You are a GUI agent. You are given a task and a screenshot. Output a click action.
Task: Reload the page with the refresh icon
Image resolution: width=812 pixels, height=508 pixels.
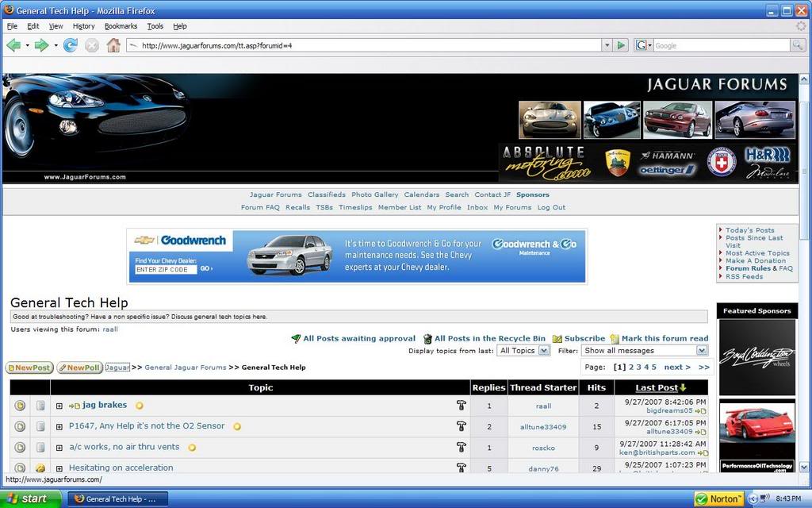tap(71, 45)
